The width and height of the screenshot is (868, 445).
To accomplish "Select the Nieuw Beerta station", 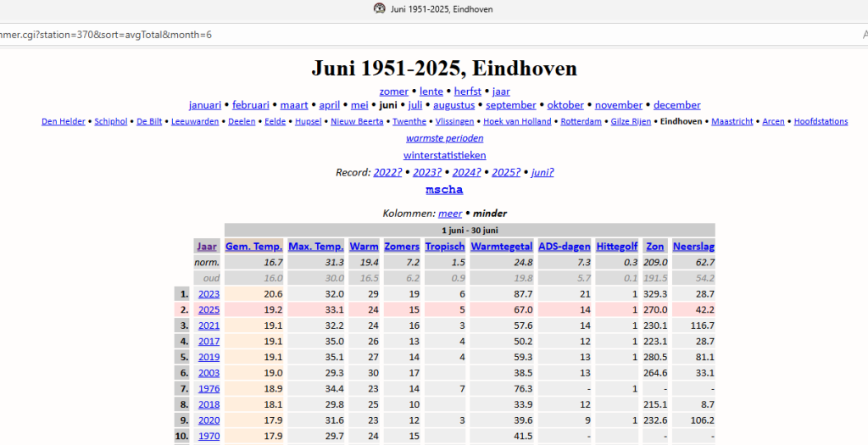I will pos(357,121).
